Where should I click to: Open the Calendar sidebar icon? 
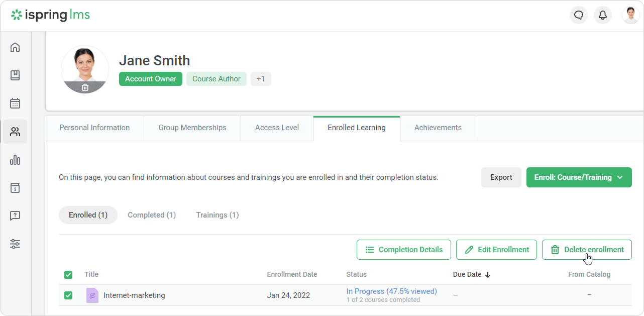pyautogui.click(x=15, y=103)
